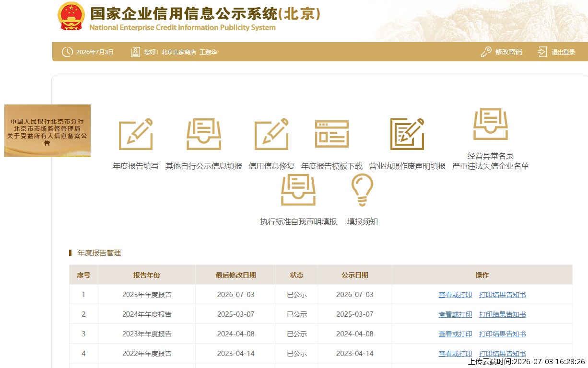588x368 pixels.
Task: Click the user name 北京言家商店 王淑华
Action: pyautogui.click(x=189, y=52)
